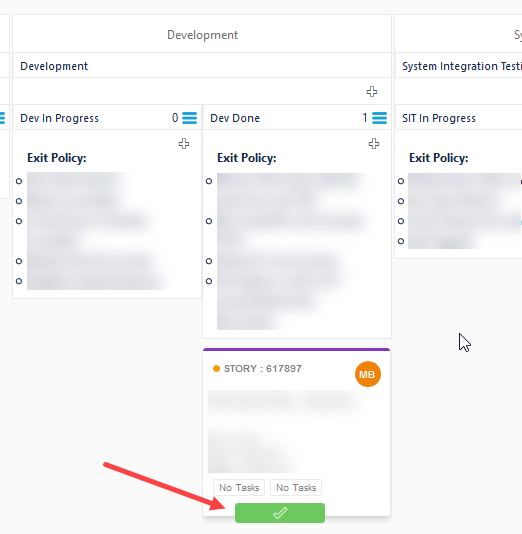The width and height of the screenshot is (522, 534).
Task: Open the Dev Done column menu icon
Action: [379, 118]
